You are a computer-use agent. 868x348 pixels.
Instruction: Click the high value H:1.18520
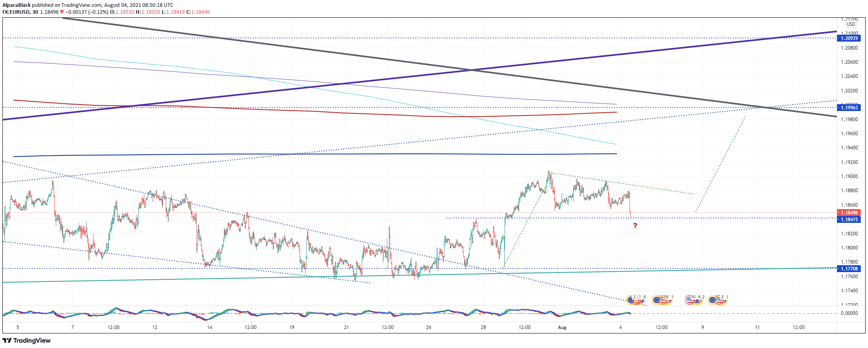148,12
